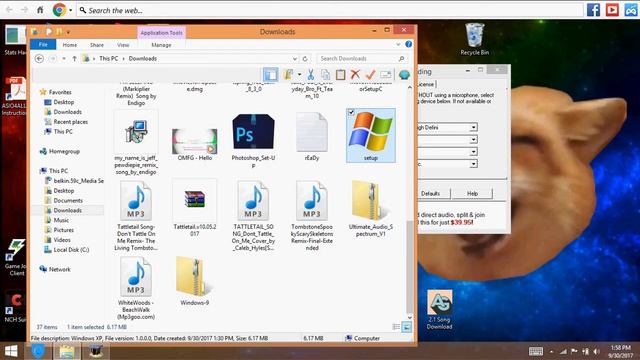Open the View ribbon tab
The width and height of the screenshot is (640, 360).
(x=123, y=45)
